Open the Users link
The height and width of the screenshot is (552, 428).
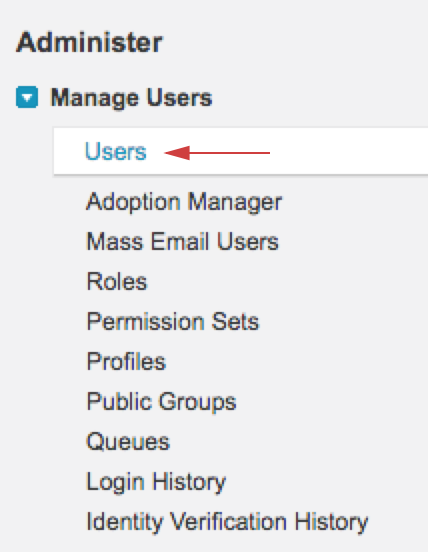click(116, 152)
